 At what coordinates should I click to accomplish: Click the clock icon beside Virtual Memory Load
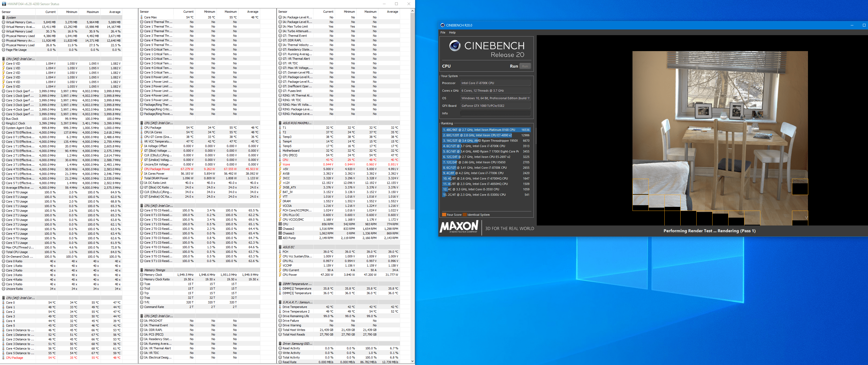pyautogui.click(x=3, y=31)
